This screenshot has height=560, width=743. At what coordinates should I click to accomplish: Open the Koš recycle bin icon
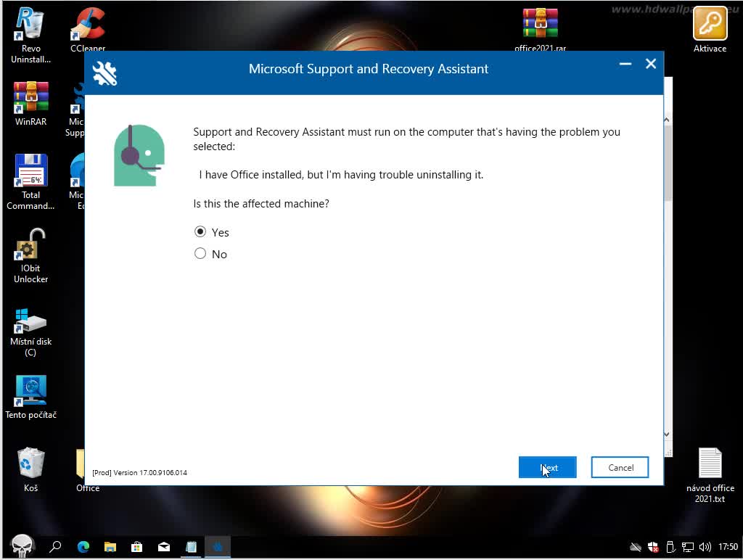(x=30, y=469)
